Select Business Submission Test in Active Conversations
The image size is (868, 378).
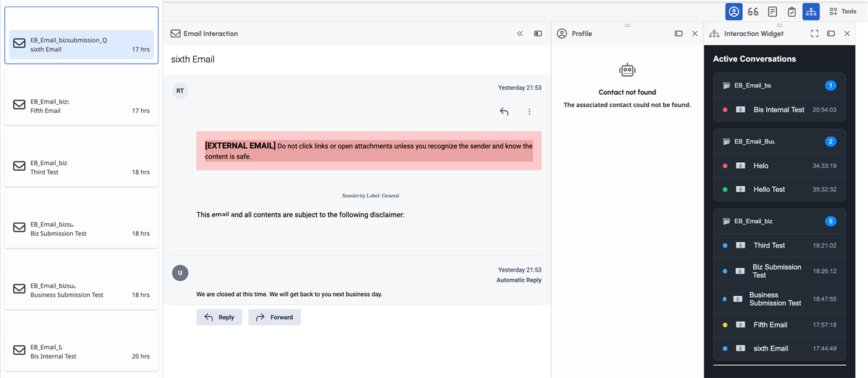[780, 299]
